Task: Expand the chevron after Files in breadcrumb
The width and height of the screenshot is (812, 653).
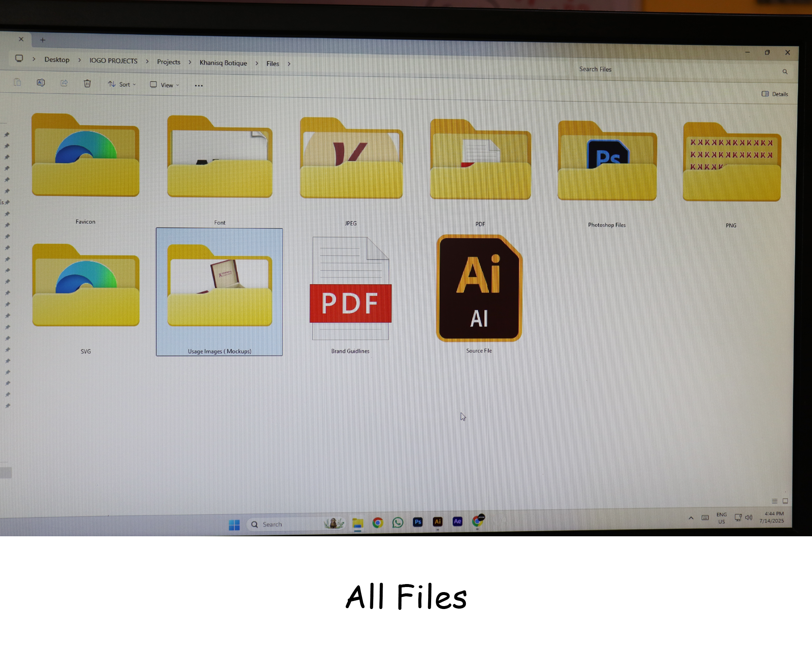Action: (x=289, y=64)
